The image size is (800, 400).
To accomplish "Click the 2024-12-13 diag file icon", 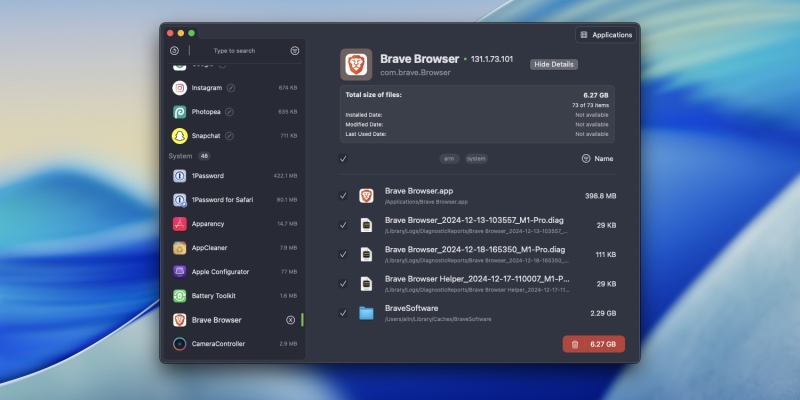I will [x=366, y=225].
